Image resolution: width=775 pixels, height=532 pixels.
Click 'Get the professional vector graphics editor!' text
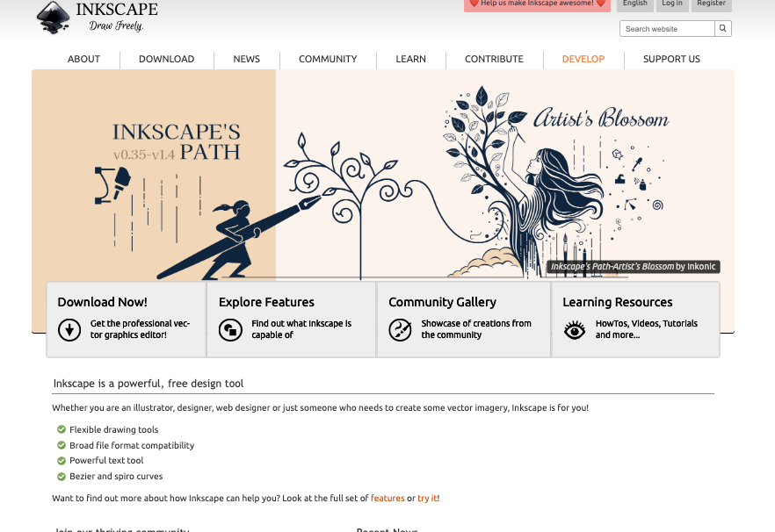point(140,329)
